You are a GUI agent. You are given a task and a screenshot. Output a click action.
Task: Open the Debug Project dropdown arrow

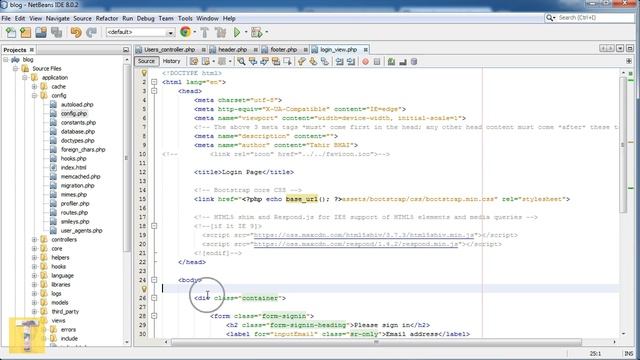pyautogui.click(x=267, y=32)
